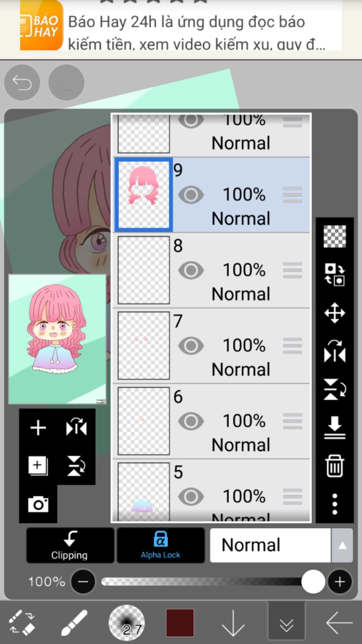Open the Normal blend mode dropdown
This screenshot has height=644, width=362.
pos(270,545)
